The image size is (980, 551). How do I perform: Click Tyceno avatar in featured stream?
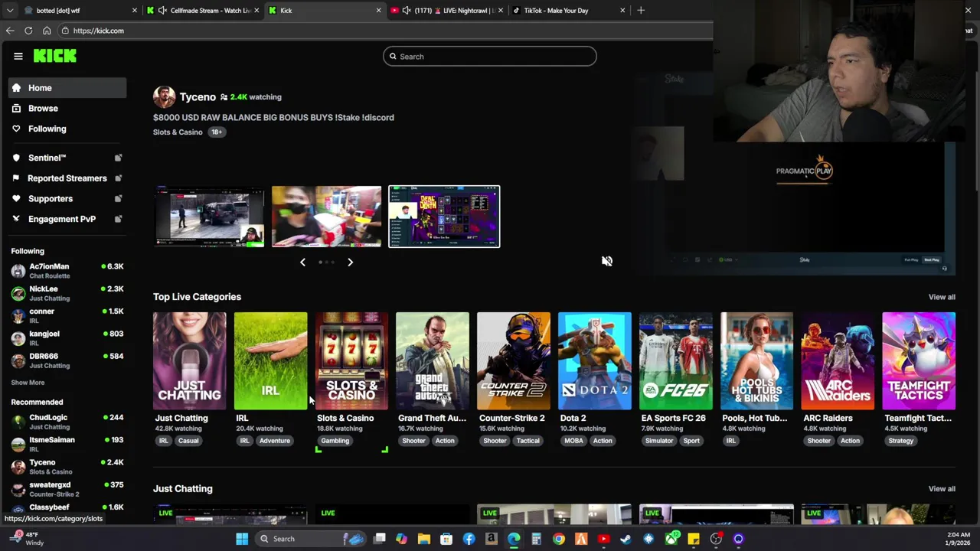164,97
